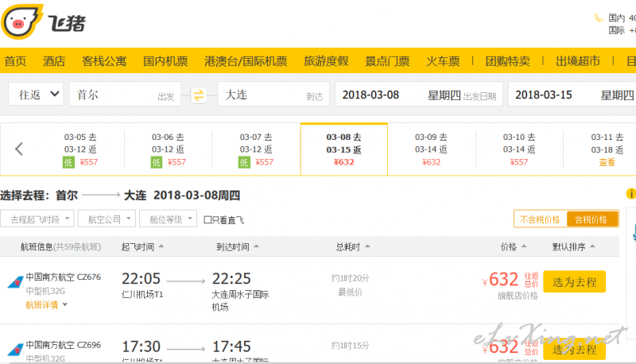The height and width of the screenshot is (364, 636).
Task: Click the phone icon near 国内
Action: 599,18
